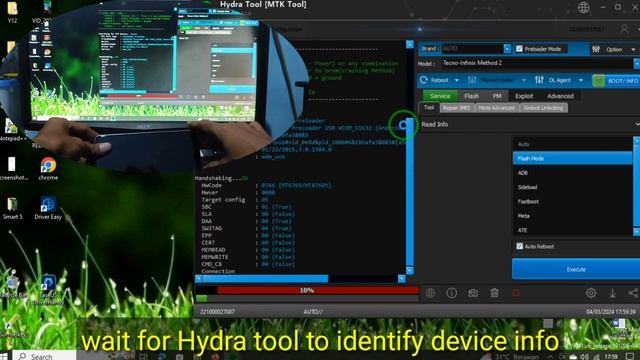The height and width of the screenshot is (360, 640).
Task: Select the Tool sub-tab
Action: point(429,107)
